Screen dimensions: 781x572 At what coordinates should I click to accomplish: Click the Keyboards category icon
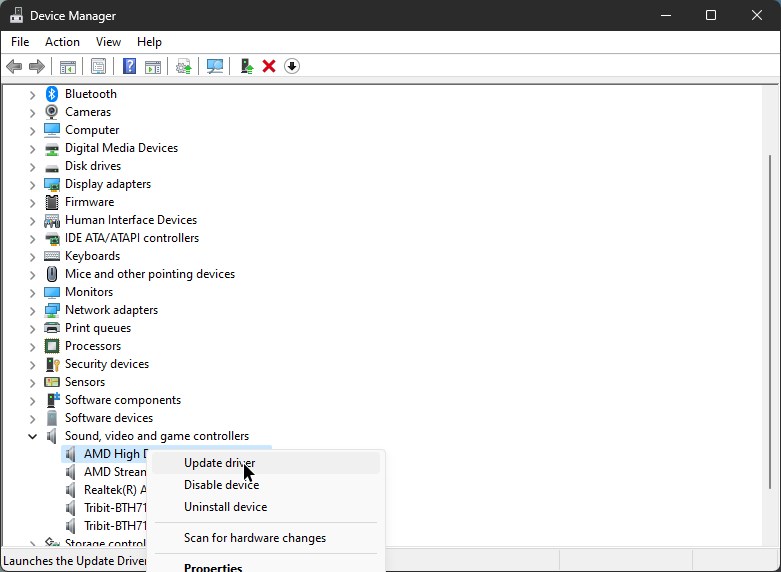(x=52, y=256)
